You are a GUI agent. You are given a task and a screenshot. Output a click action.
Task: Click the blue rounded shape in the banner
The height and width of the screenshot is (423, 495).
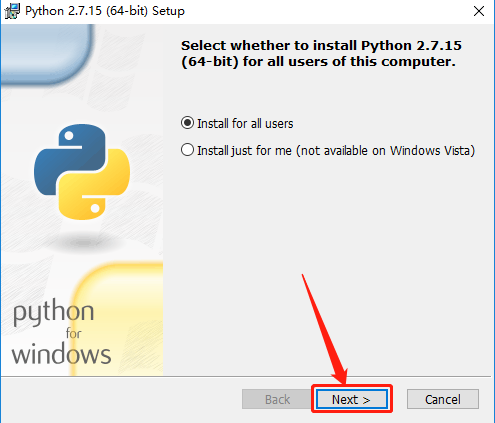(47, 53)
